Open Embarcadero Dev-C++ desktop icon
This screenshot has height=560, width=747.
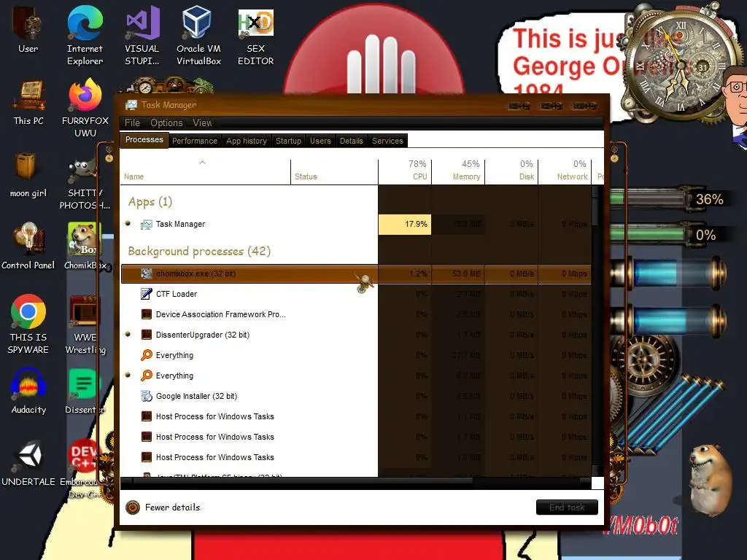83,469
